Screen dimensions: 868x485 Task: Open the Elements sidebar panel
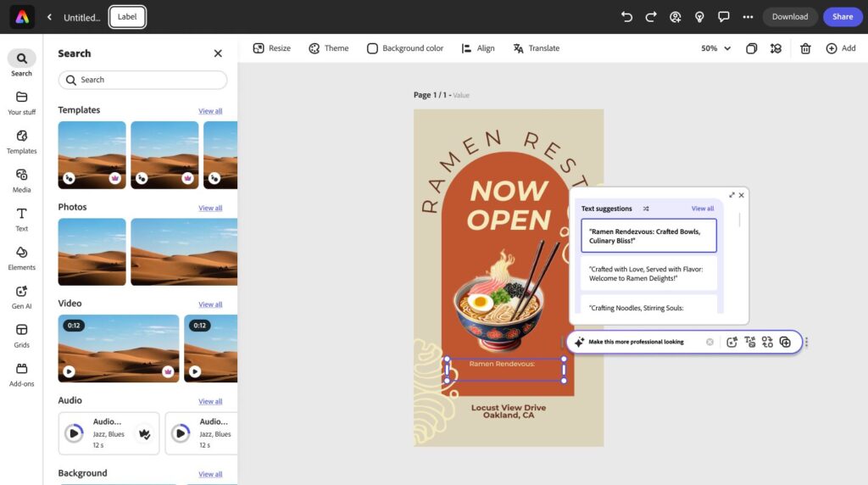pos(22,258)
